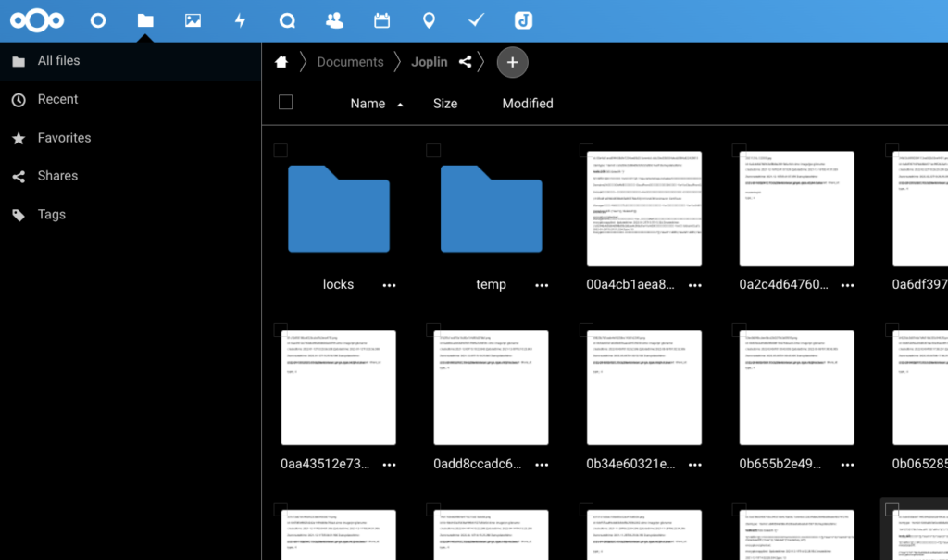Viewport: 948px width, 560px height.
Task: Tick the checkbox for temp folder
Action: (433, 151)
